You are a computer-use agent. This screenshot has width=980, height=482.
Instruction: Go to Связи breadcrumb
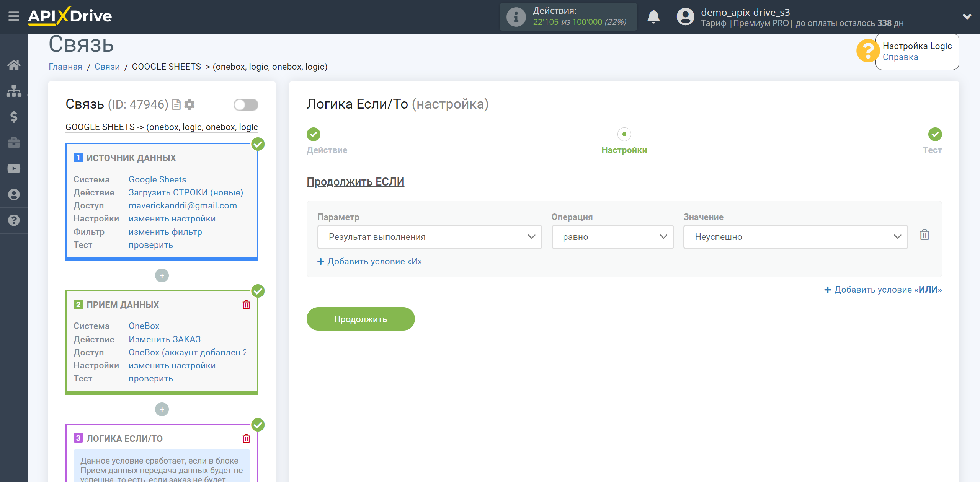coord(107,67)
